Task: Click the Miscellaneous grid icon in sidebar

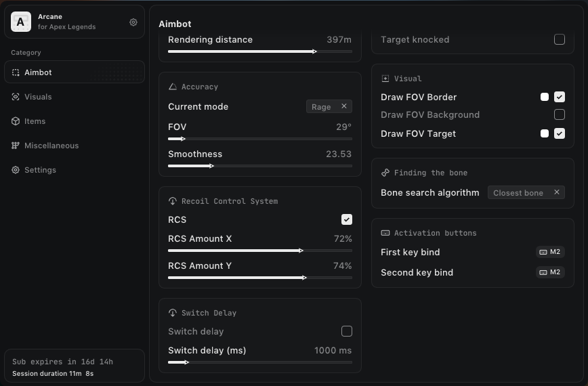Action: (x=16, y=146)
